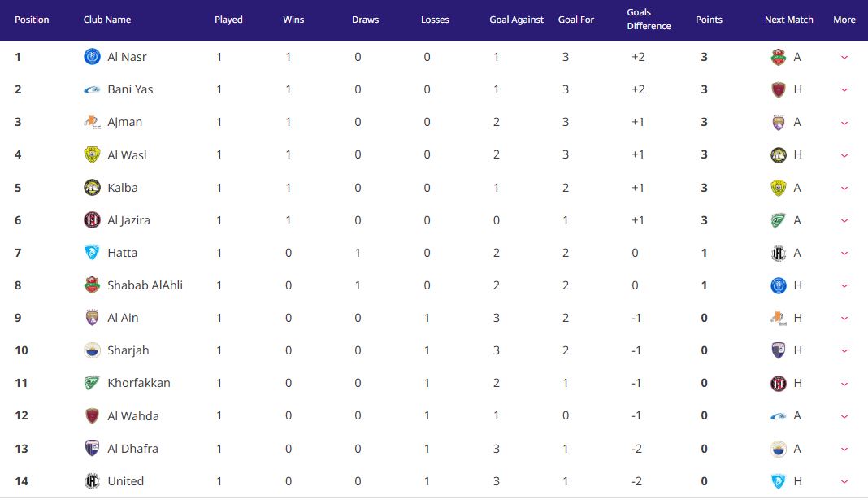Click Sharjah's next match opponent crest

[779, 350]
